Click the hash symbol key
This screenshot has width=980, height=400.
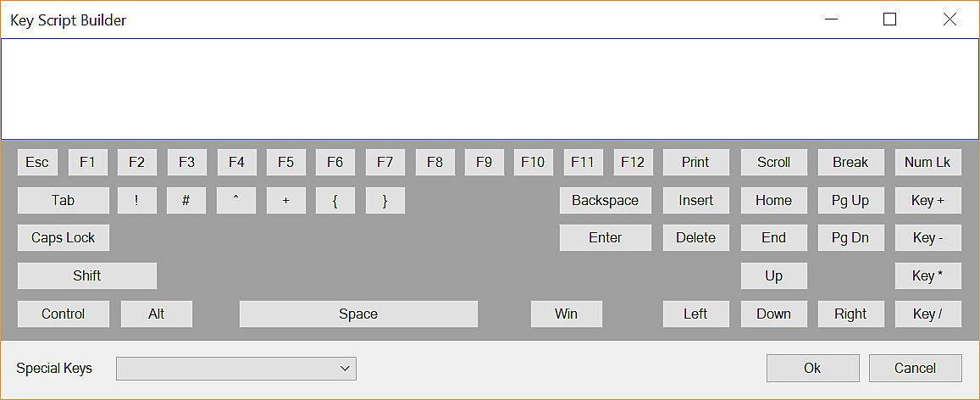pos(186,201)
